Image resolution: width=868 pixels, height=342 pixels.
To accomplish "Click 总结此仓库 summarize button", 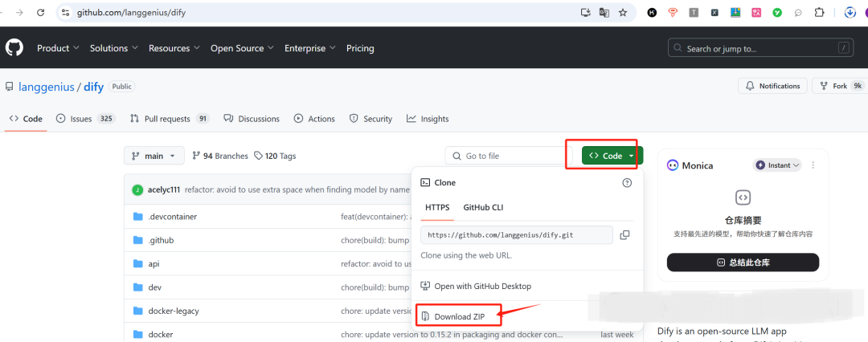I will coord(743,263).
